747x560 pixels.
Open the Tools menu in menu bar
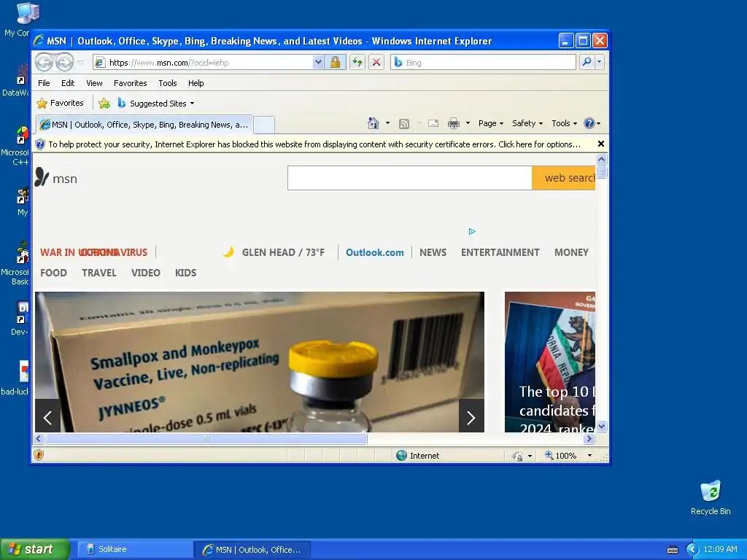tap(168, 83)
